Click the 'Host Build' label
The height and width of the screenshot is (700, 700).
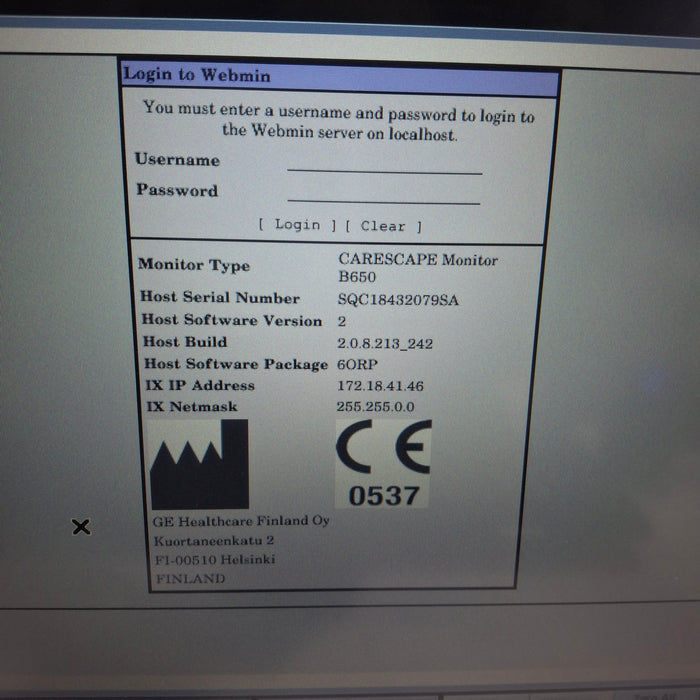185,342
